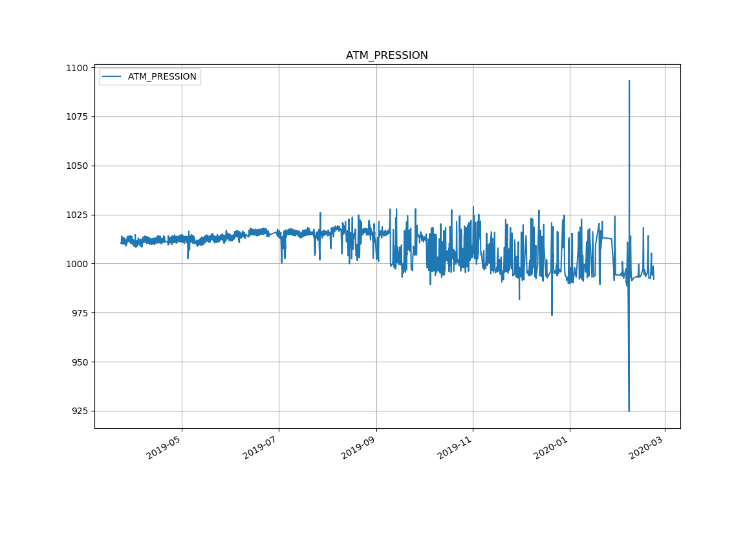Screen dimensions: 756x535
Task: Click the ATM_PRESSION chart title
Action: pos(387,56)
